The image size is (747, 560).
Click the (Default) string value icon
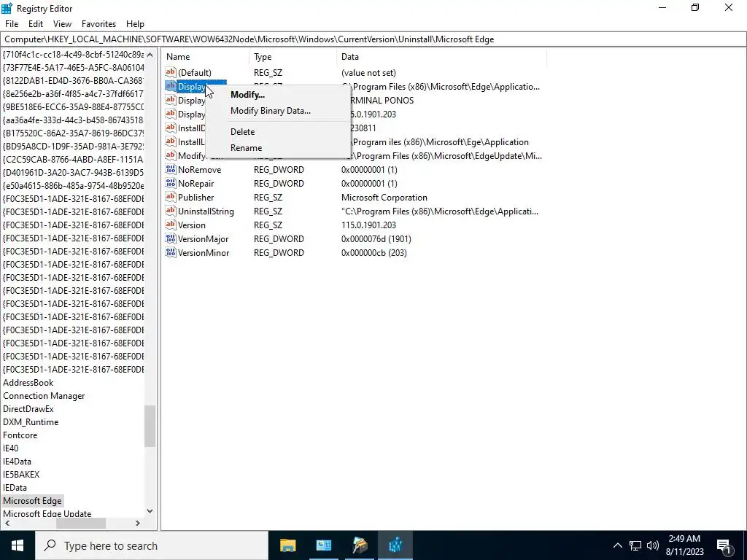[x=171, y=72]
